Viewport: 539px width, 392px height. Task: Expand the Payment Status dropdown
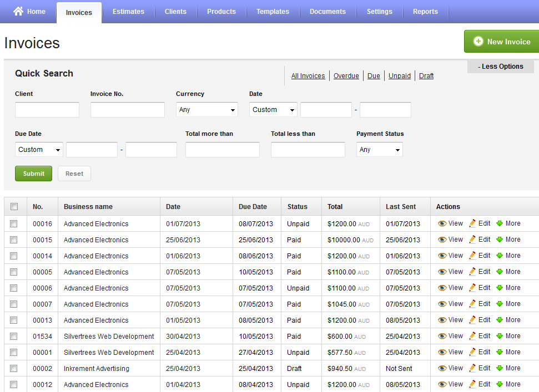[x=379, y=150]
